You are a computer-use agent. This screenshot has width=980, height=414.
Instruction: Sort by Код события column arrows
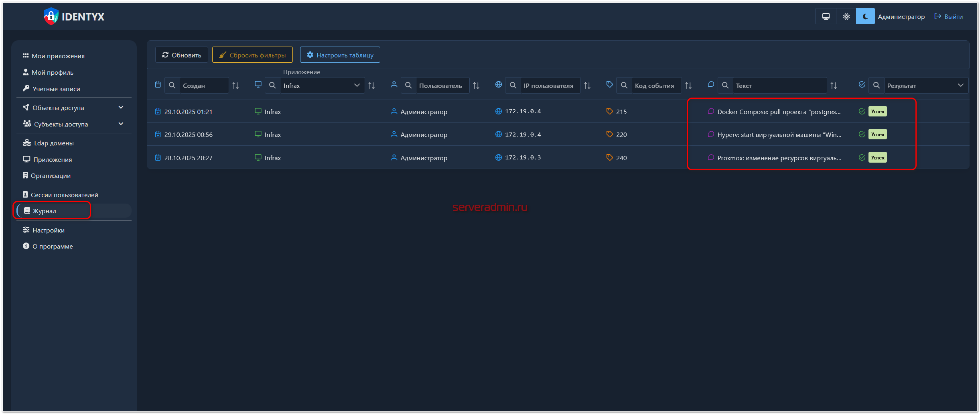coord(688,86)
